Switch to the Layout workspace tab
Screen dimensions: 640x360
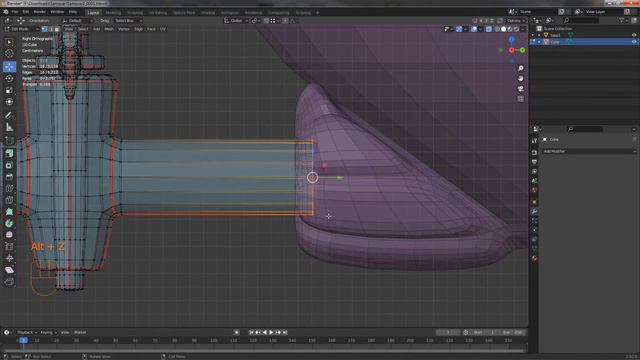[93, 13]
